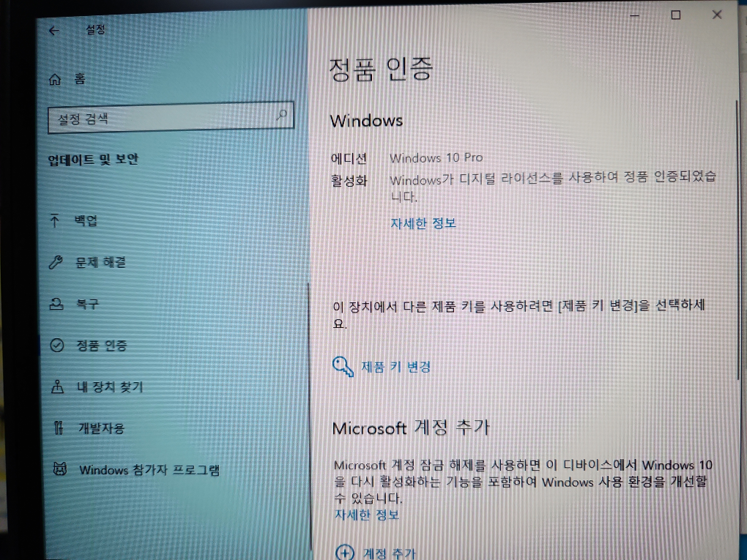Open 자세한 정보 link under activation status
This screenshot has width=747, height=560.
tap(423, 223)
